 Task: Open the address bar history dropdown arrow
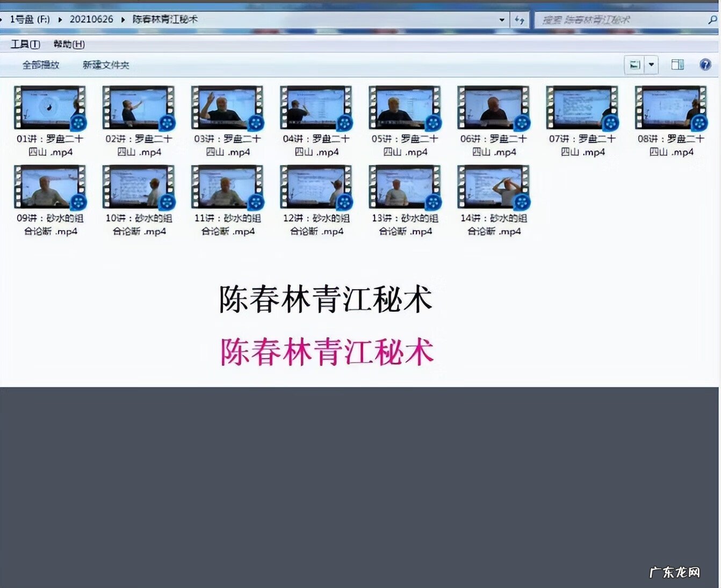[x=502, y=19]
